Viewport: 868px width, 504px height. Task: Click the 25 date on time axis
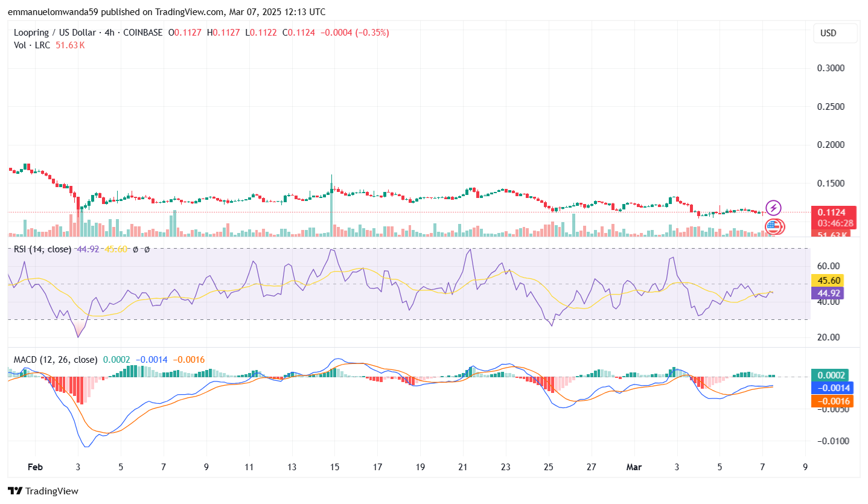coord(549,467)
